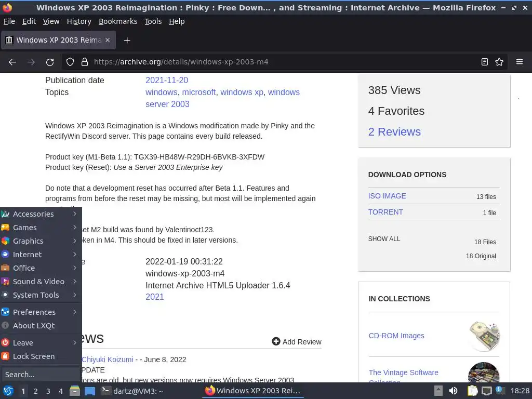Click the Office briefcase icon
The width and height of the screenshot is (532, 399).
pyautogui.click(x=5, y=268)
